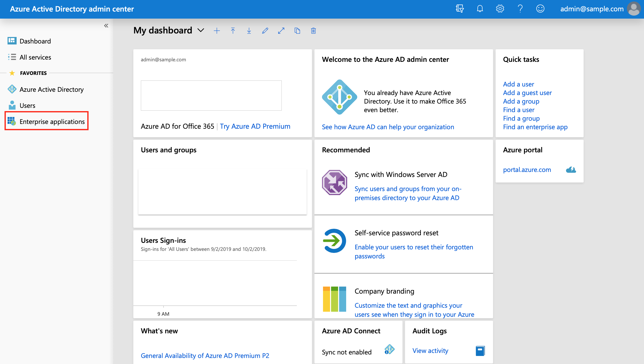Click the Users Sign-ins chart area
Screen dimensions: 644x364
click(215, 283)
